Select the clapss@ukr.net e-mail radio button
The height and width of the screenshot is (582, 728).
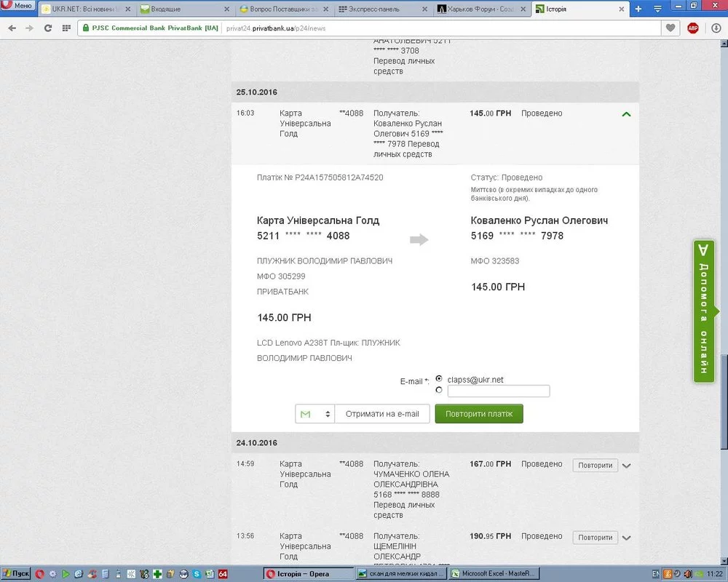(x=439, y=379)
